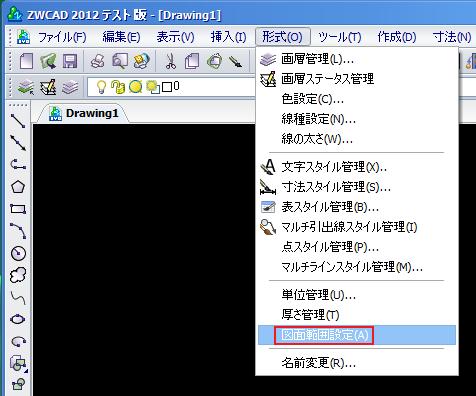The width and height of the screenshot is (476, 396).
Task: Click the Print icon
Action: (98, 62)
